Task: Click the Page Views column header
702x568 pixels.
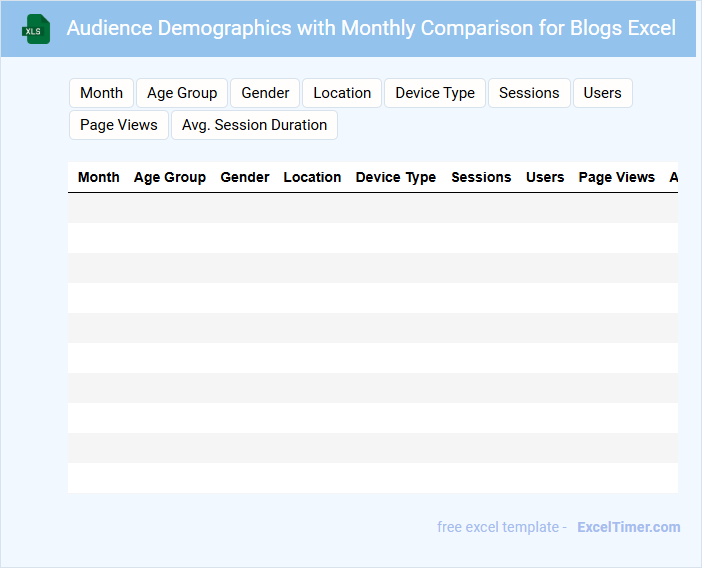Action: click(617, 177)
